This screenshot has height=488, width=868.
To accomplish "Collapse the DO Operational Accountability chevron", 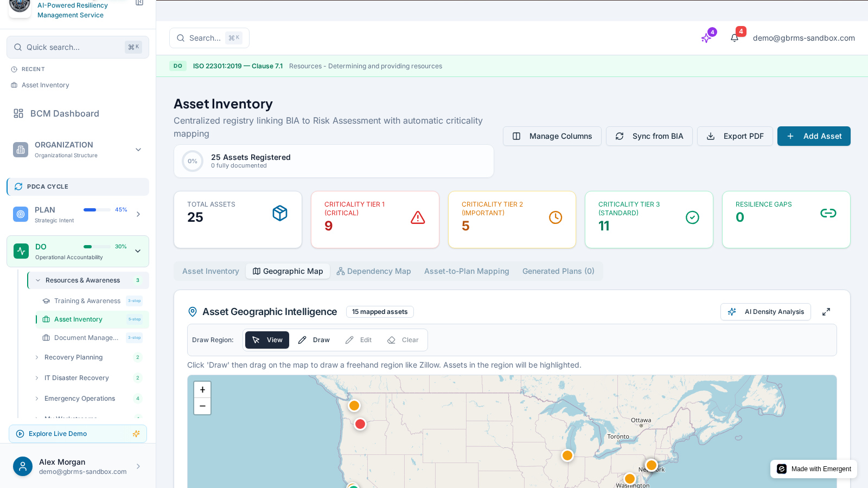I will tap(138, 251).
